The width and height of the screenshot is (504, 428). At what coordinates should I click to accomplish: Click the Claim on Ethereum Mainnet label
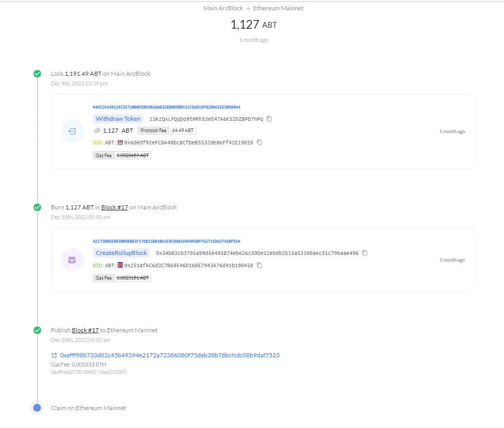point(89,408)
